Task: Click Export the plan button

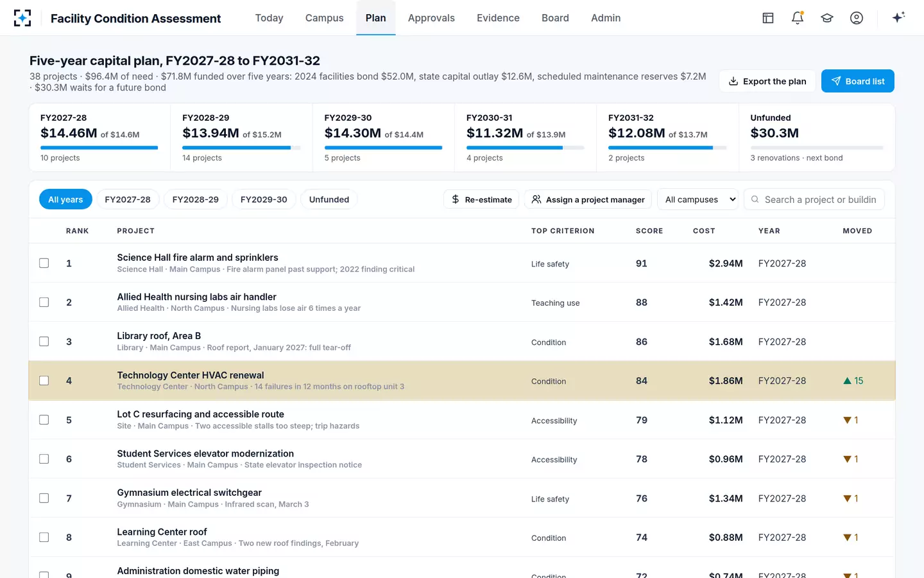Action: pyautogui.click(x=767, y=81)
